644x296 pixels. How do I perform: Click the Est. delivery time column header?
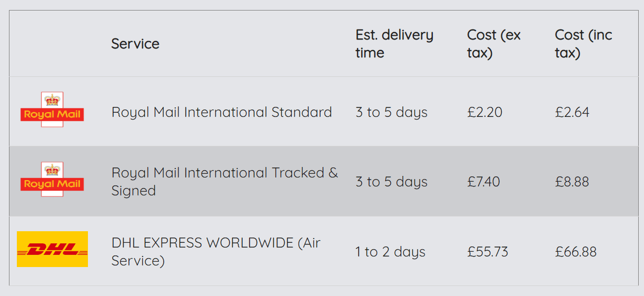point(394,44)
